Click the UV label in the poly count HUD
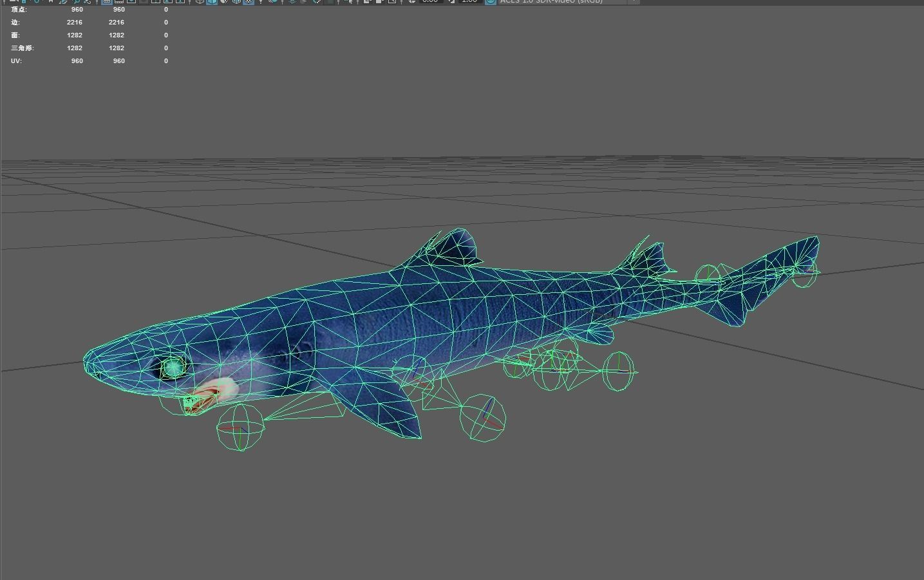The width and height of the screenshot is (924, 580). pos(16,61)
